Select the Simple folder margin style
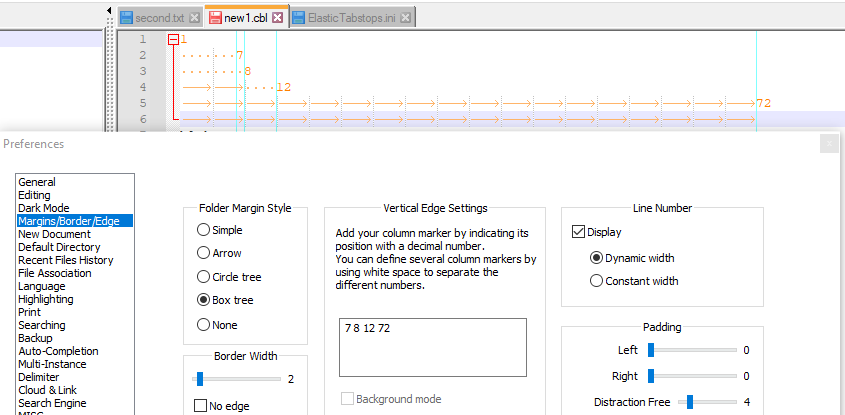 point(204,230)
